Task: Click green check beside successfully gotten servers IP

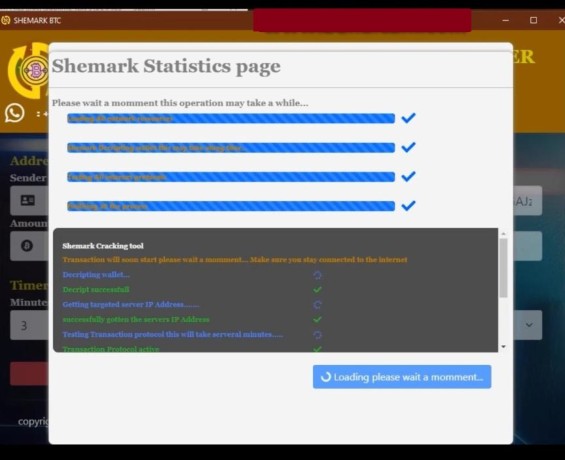Action: click(x=317, y=319)
